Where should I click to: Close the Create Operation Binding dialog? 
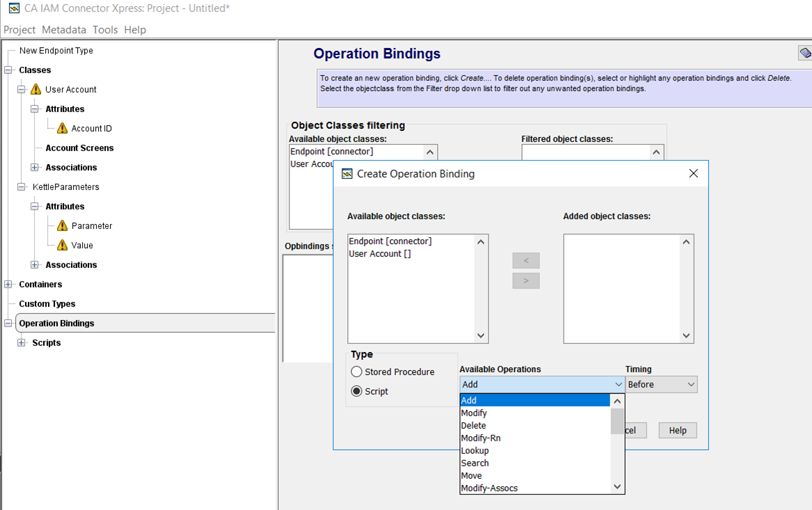(x=694, y=173)
